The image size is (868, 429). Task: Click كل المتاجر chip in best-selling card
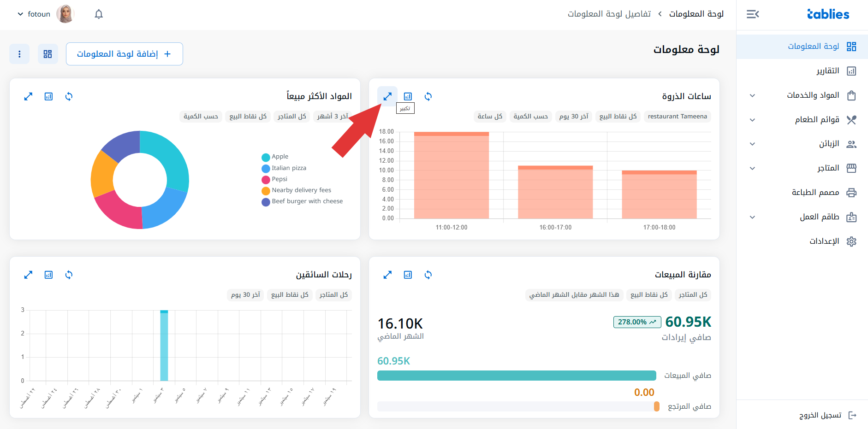(291, 117)
